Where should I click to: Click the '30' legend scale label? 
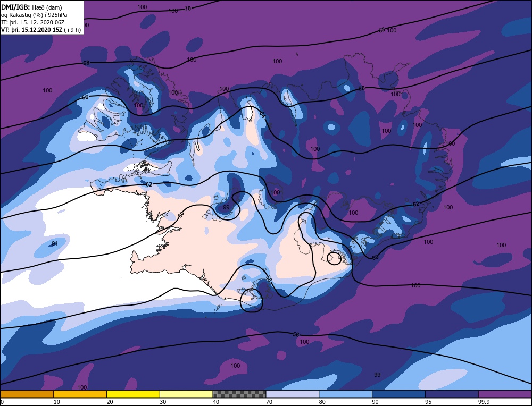click(x=163, y=402)
